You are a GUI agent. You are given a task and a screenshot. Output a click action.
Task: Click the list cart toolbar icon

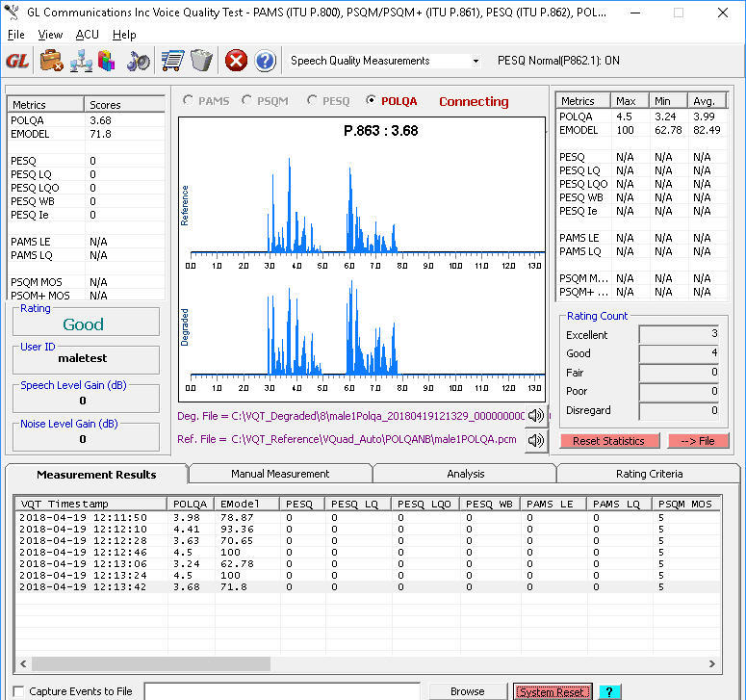coord(172,61)
